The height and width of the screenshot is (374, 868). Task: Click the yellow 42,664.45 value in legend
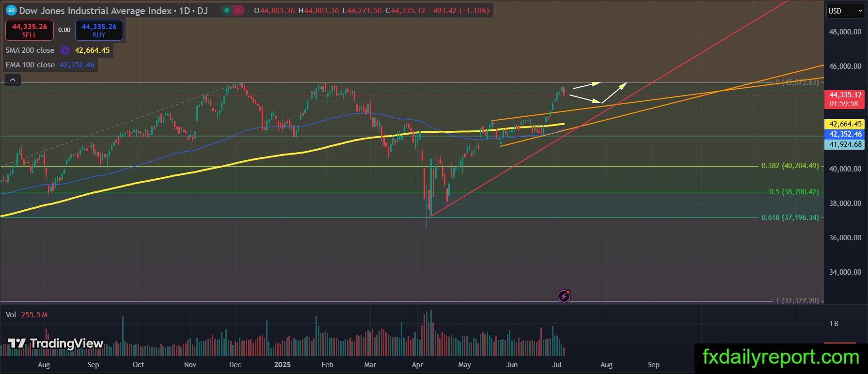click(x=92, y=50)
